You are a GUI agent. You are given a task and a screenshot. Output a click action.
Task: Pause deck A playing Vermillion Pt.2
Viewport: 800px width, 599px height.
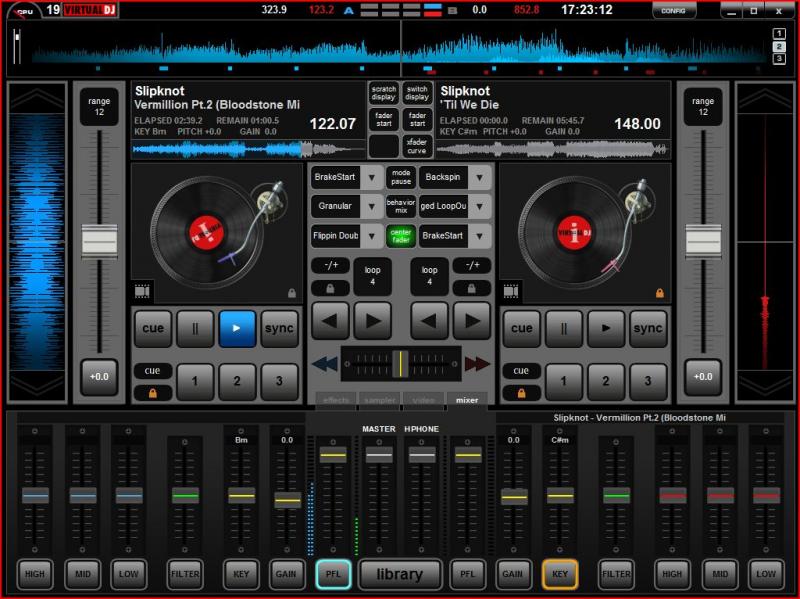(195, 329)
